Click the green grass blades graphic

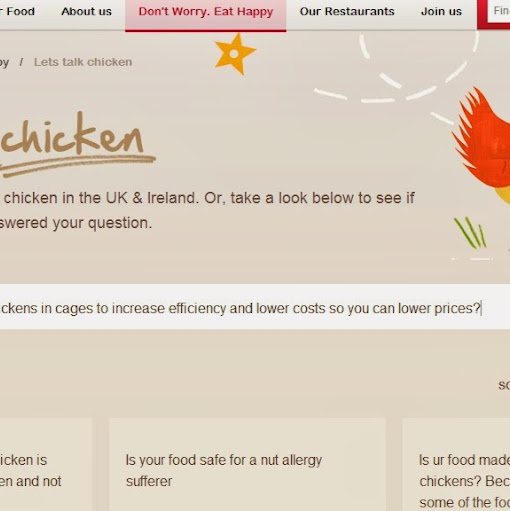coord(470,232)
